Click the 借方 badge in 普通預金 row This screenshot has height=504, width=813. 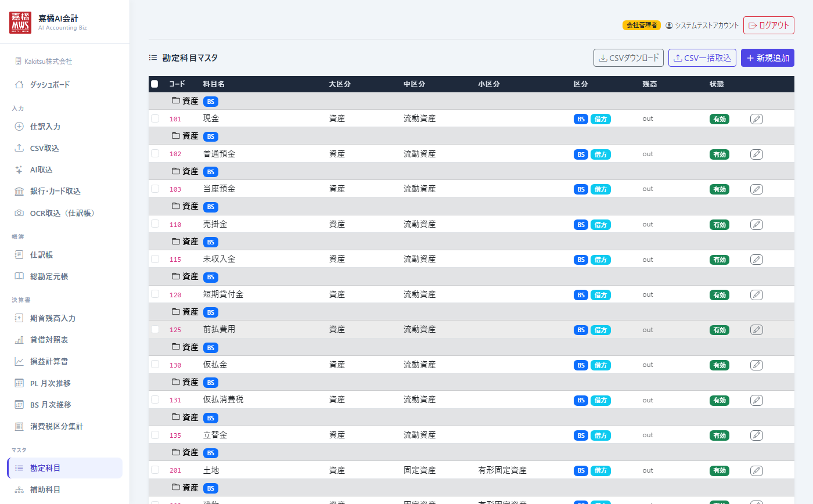[600, 154]
